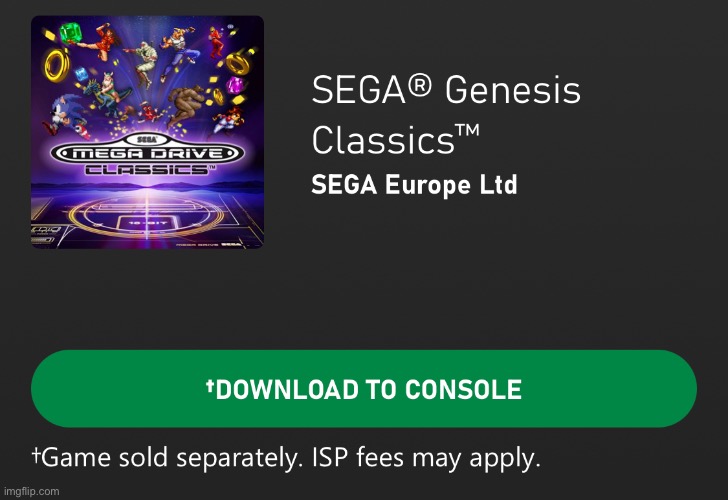Click the imgflip.com watermark
Image resolution: width=728 pixels, height=500 pixels.
coord(32,491)
